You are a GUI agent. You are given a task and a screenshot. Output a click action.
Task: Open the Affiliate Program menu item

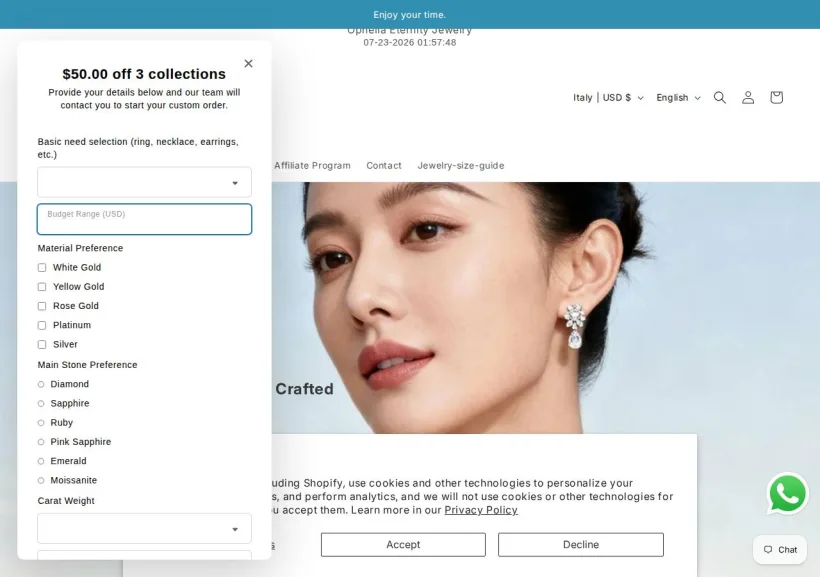[x=312, y=165]
